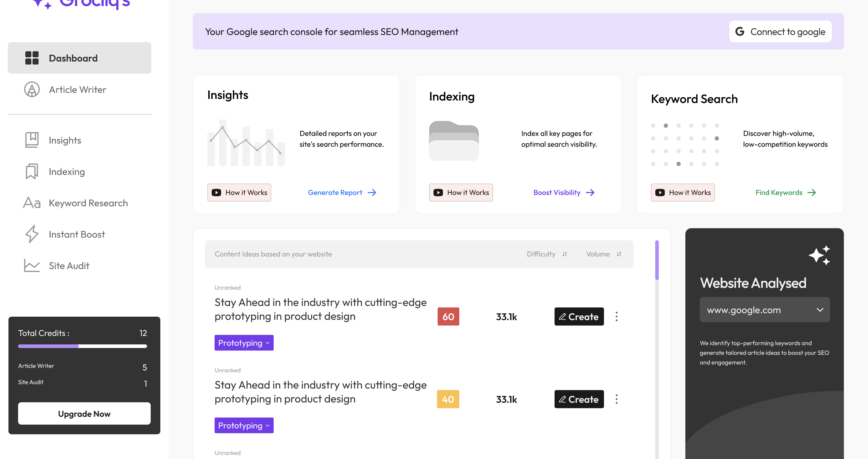
Task: Click the Article Writer pen icon
Action: pos(32,89)
